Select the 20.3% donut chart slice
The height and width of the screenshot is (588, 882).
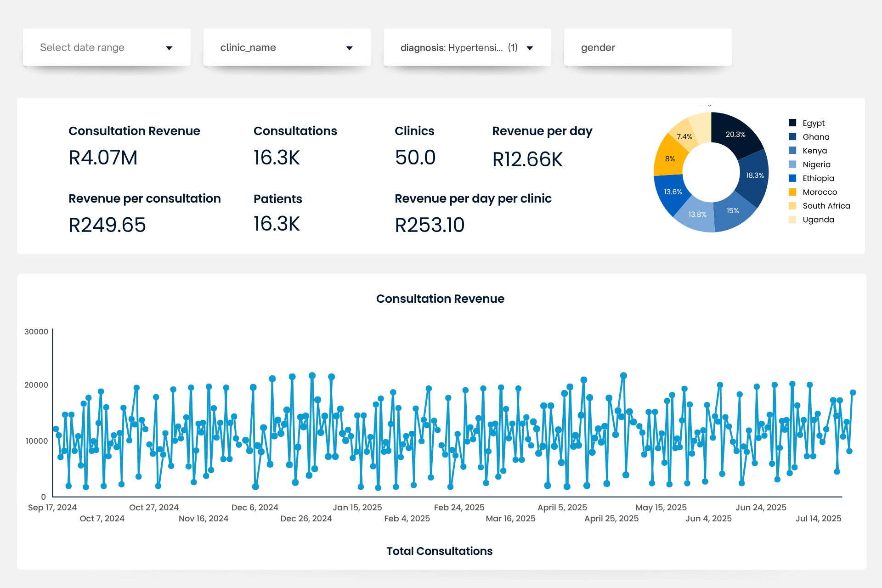(735, 134)
